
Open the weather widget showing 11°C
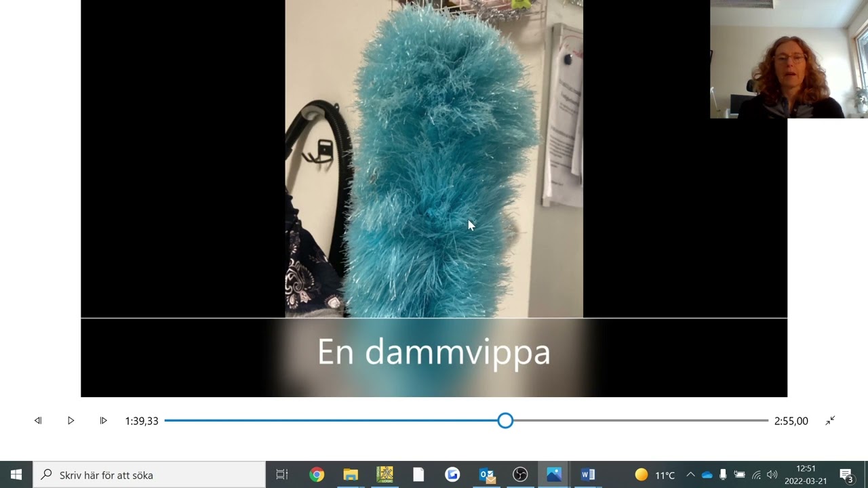tap(655, 475)
